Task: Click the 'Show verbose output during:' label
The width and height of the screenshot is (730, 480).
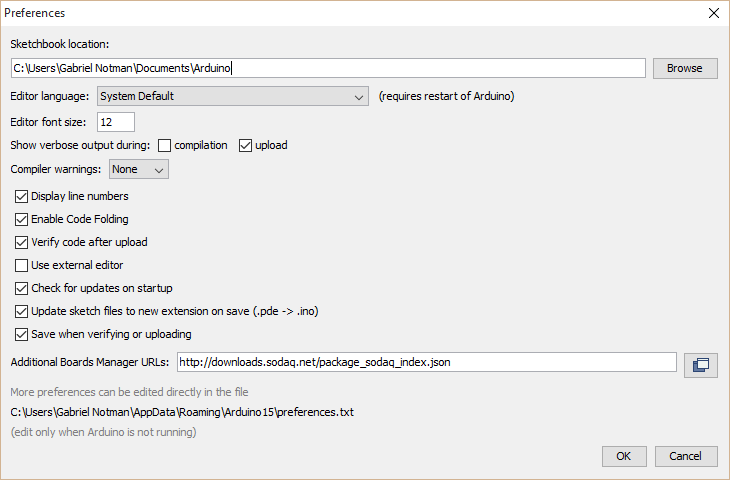Action: pyautogui.click(x=80, y=145)
